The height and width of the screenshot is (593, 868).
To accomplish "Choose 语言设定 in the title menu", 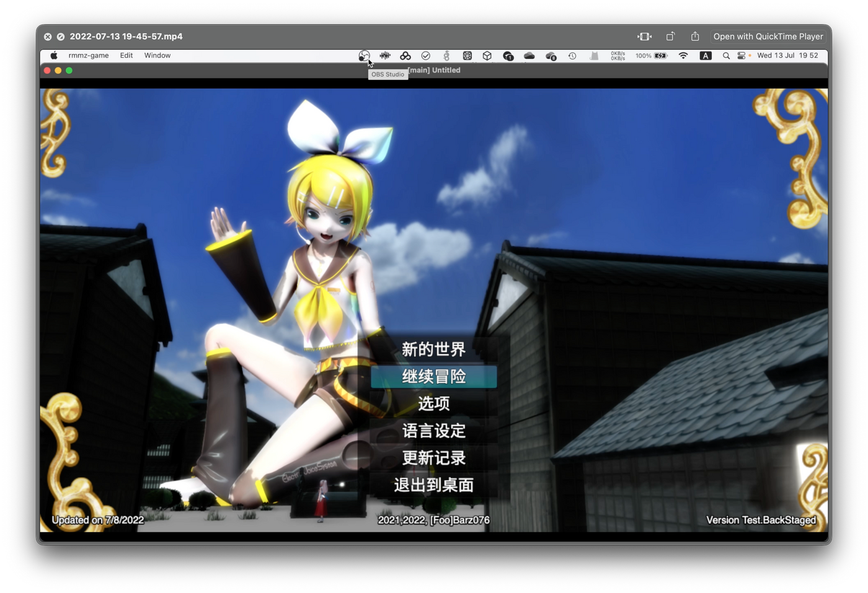I will pos(434,431).
